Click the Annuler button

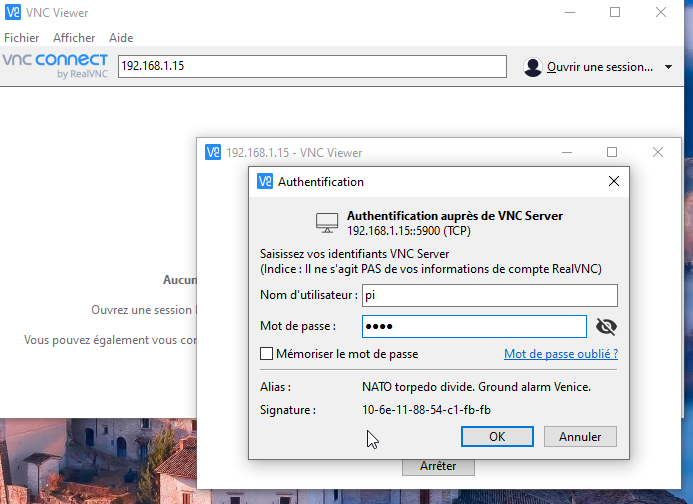pos(580,437)
